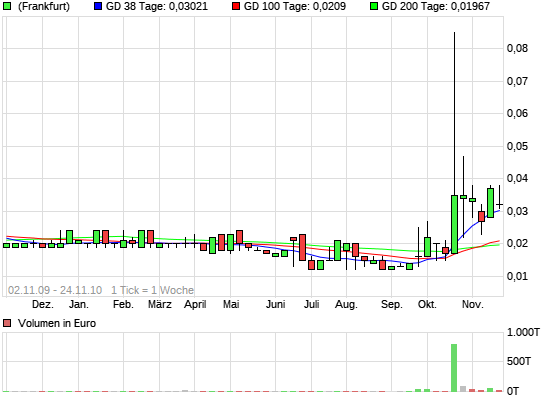Viewport: 545px width, 401px height.
Task: Click the Okt. month label on axis
Action: 427,305
